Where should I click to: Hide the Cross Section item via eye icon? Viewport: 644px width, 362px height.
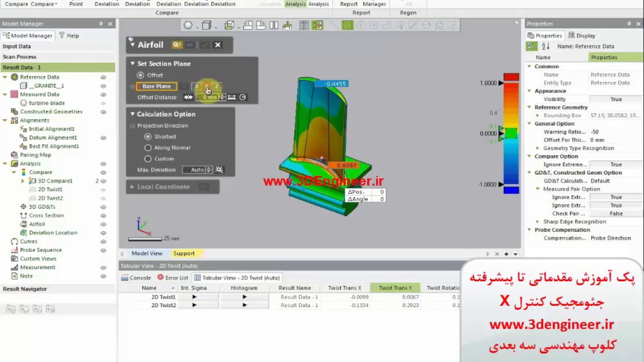pyautogui.click(x=103, y=216)
